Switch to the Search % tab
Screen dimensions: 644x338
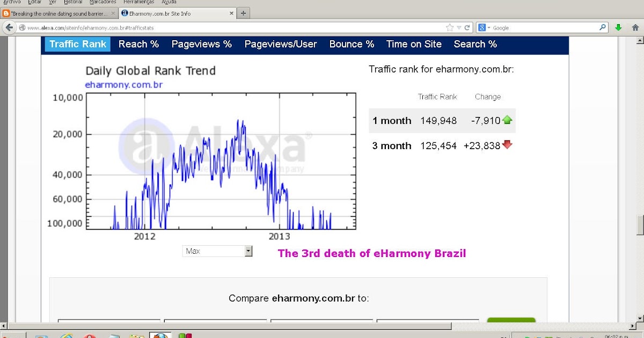click(475, 44)
